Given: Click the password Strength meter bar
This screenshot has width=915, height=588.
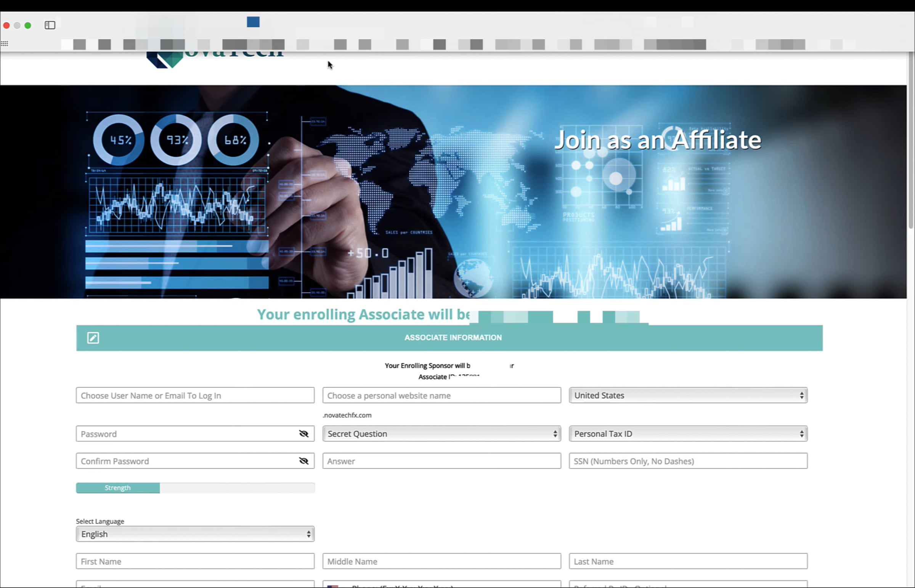Looking at the screenshot, I should (x=195, y=488).
